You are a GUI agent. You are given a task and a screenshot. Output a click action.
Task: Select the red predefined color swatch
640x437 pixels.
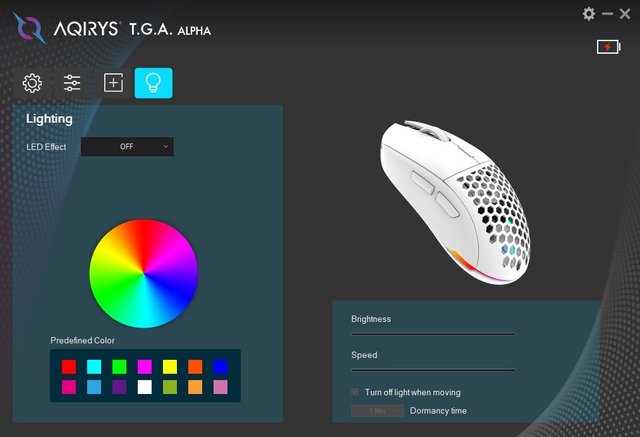tap(69, 367)
